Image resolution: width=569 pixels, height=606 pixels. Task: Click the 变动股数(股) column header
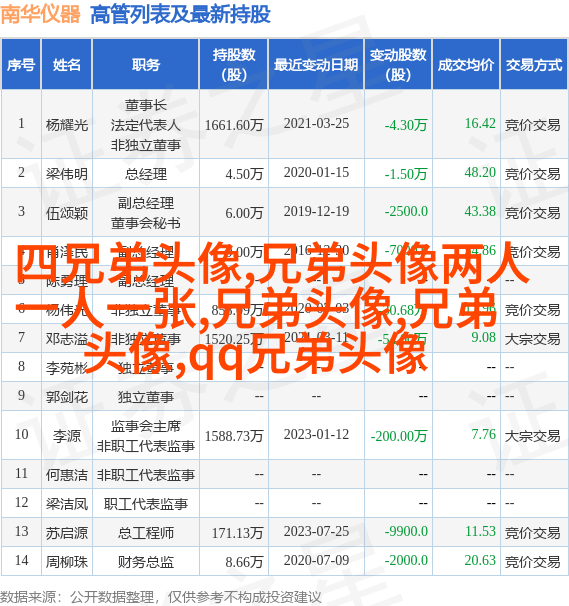point(398,65)
